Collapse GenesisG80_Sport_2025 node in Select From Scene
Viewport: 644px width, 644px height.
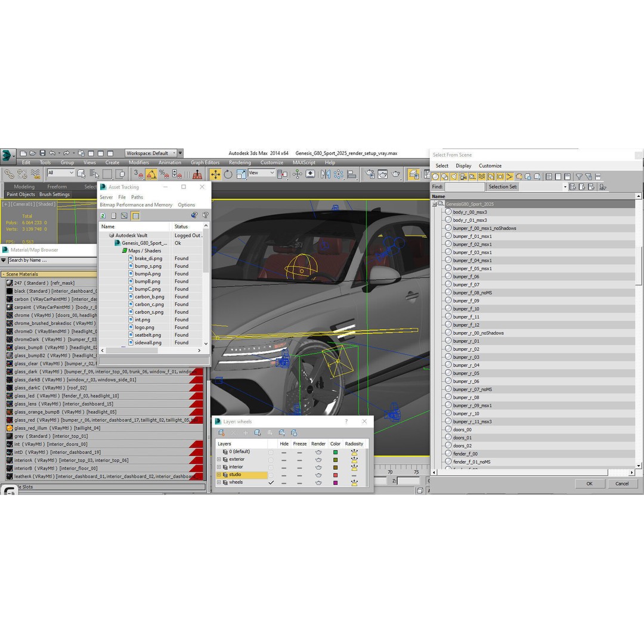point(435,204)
